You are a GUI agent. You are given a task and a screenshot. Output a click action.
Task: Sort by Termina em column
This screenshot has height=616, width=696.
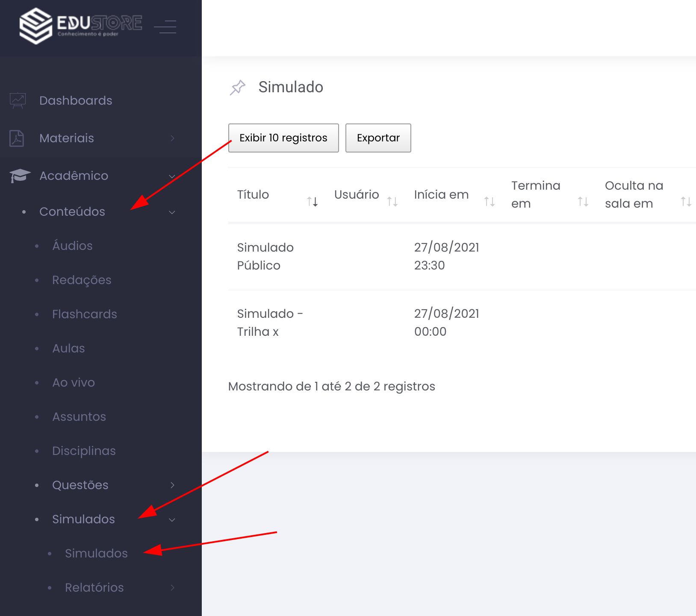tap(583, 201)
